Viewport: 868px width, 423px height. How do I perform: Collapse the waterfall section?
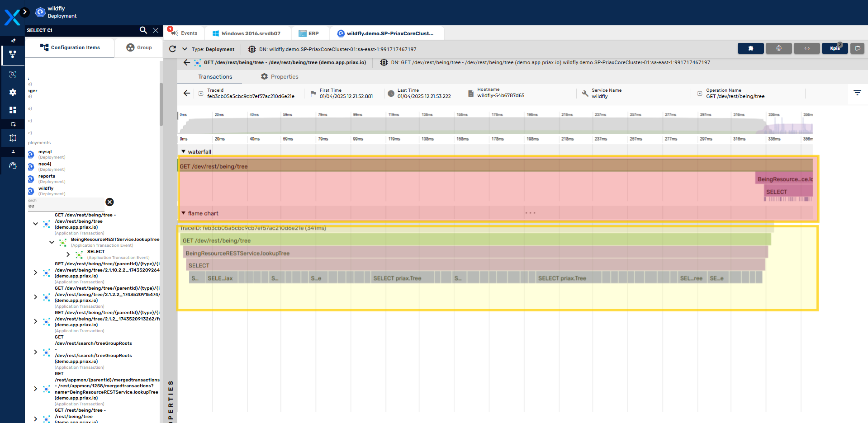tap(184, 152)
